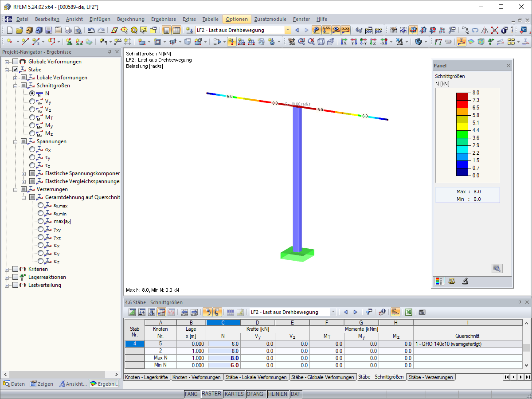This screenshot has height=399, width=532.
Task: Click the info (i) icon in top toolbar
Action: pos(504,30)
